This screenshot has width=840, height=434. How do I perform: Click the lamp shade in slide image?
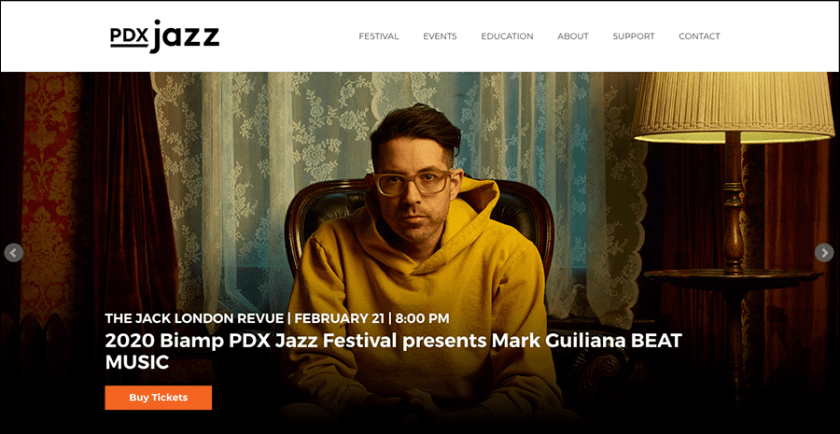click(x=732, y=107)
